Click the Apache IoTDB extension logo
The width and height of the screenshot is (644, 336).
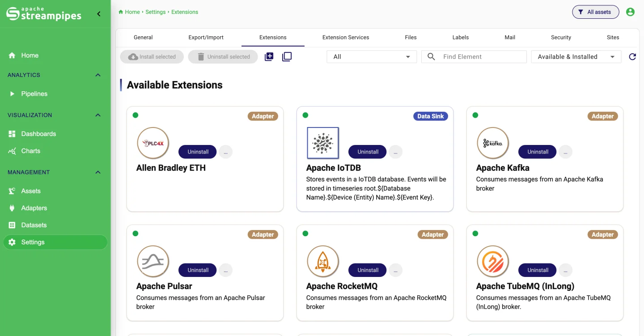click(x=323, y=143)
